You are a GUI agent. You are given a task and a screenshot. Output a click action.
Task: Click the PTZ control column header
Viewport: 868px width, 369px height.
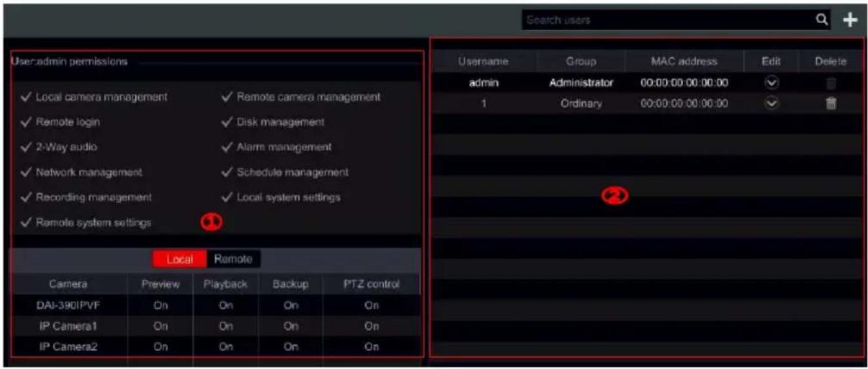[x=372, y=284]
